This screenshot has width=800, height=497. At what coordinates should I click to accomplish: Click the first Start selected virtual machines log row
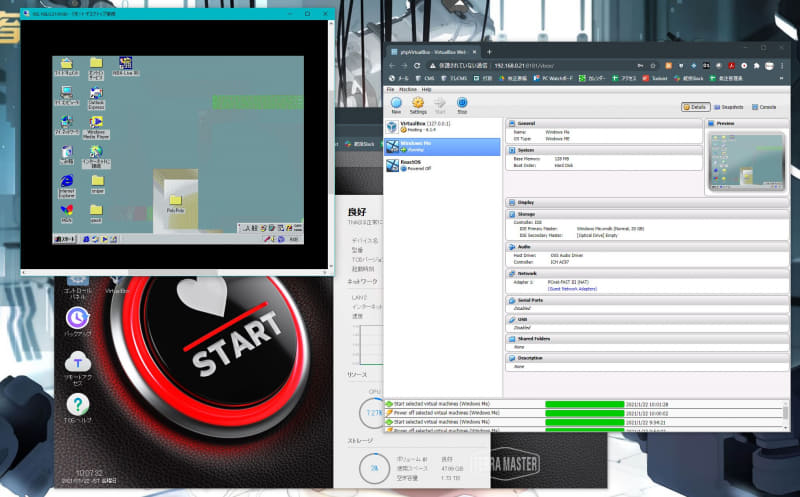click(x=584, y=404)
